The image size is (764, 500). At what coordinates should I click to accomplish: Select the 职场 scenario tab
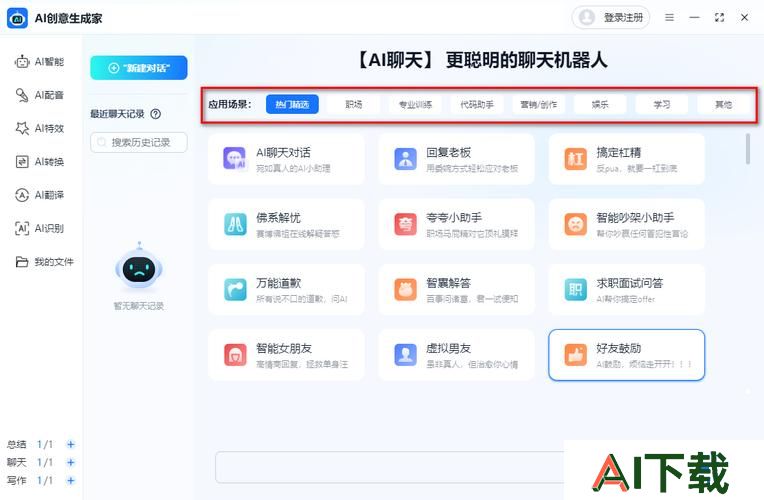click(x=354, y=104)
